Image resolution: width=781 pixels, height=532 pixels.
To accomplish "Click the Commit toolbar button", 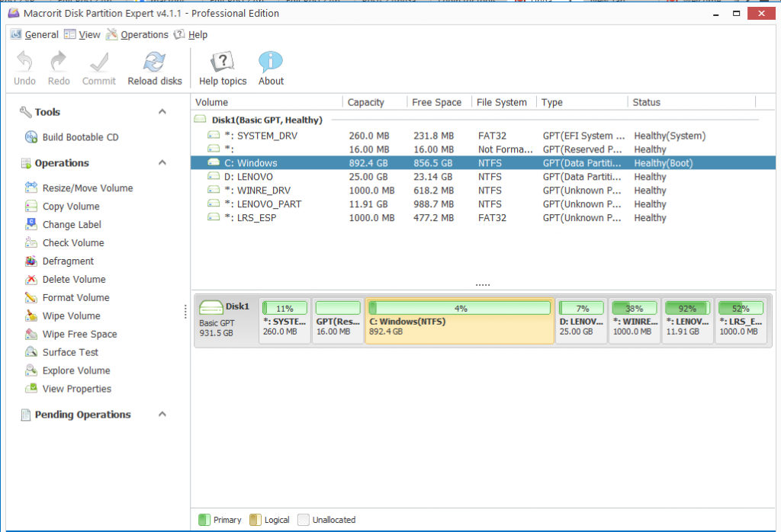I will point(98,69).
